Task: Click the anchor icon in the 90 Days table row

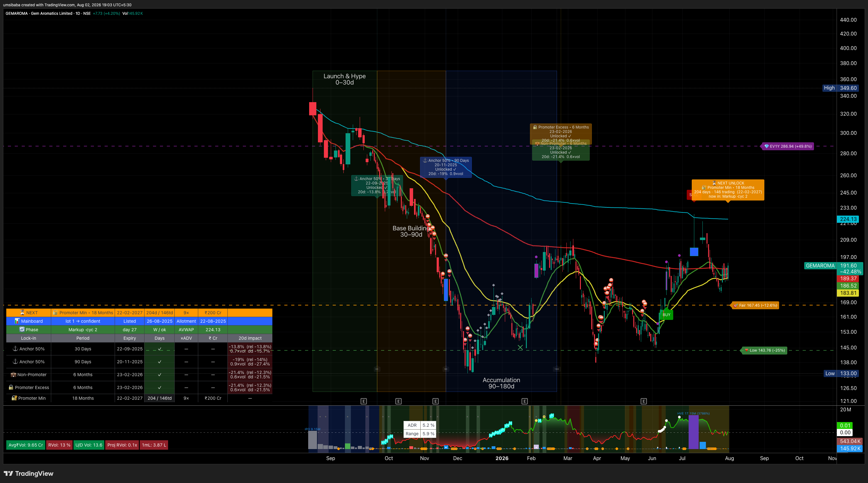Action: 15,361
